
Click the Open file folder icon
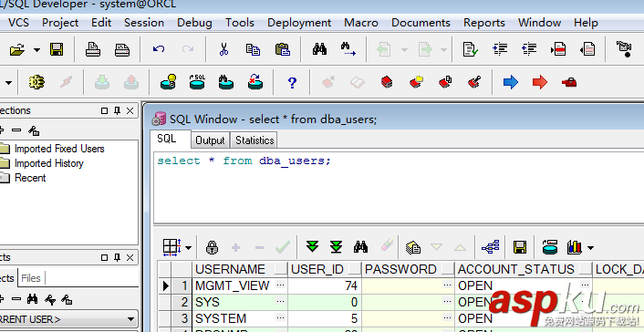click(16, 50)
